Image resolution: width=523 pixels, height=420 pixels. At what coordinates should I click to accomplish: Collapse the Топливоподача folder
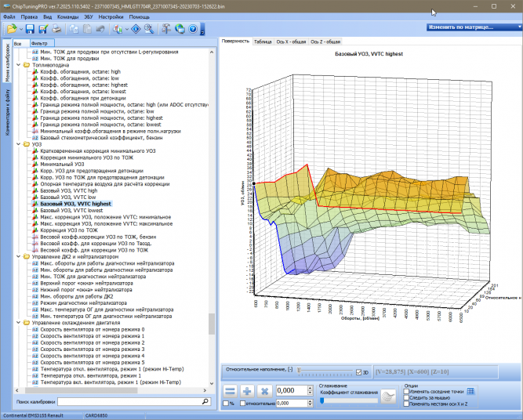tap(19, 65)
